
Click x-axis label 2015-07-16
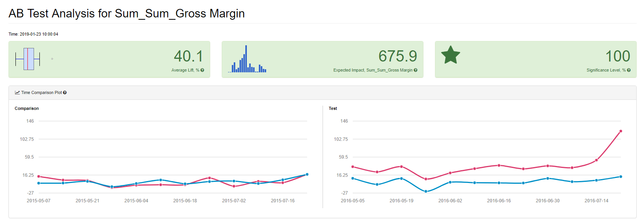pos(283,201)
